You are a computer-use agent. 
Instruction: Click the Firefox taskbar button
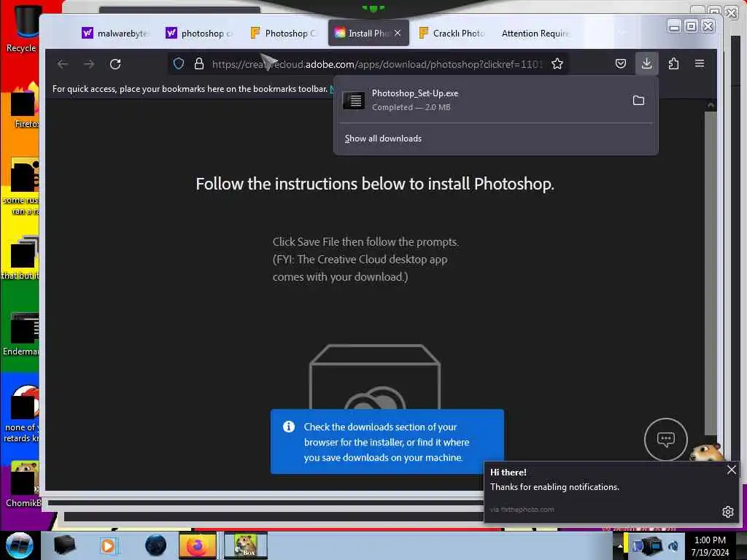(x=197, y=545)
